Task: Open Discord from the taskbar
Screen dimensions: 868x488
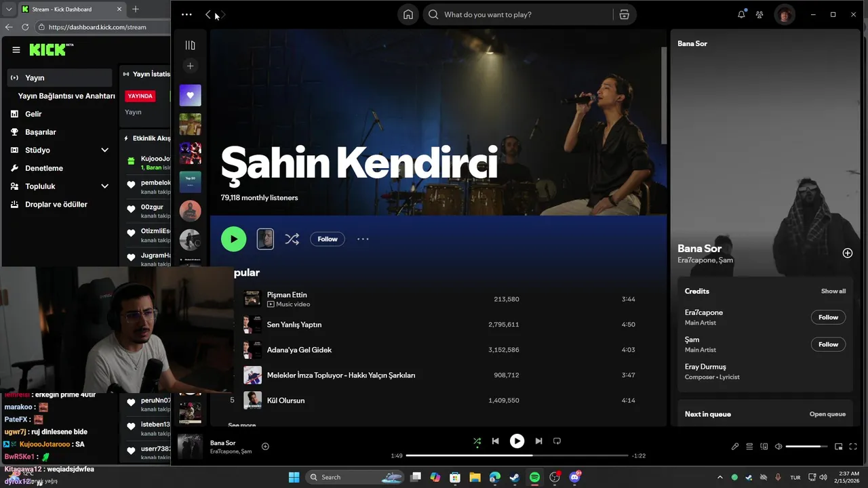Action: coord(575,477)
